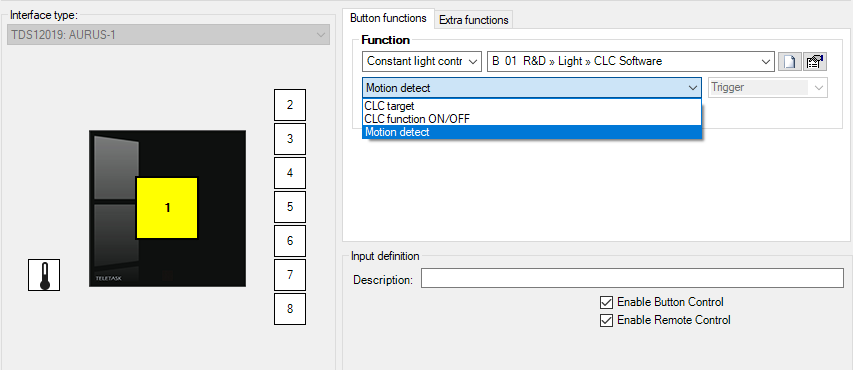The image size is (853, 370).
Task: Open the properties icon next to function dropdown
Action: [x=815, y=61]
